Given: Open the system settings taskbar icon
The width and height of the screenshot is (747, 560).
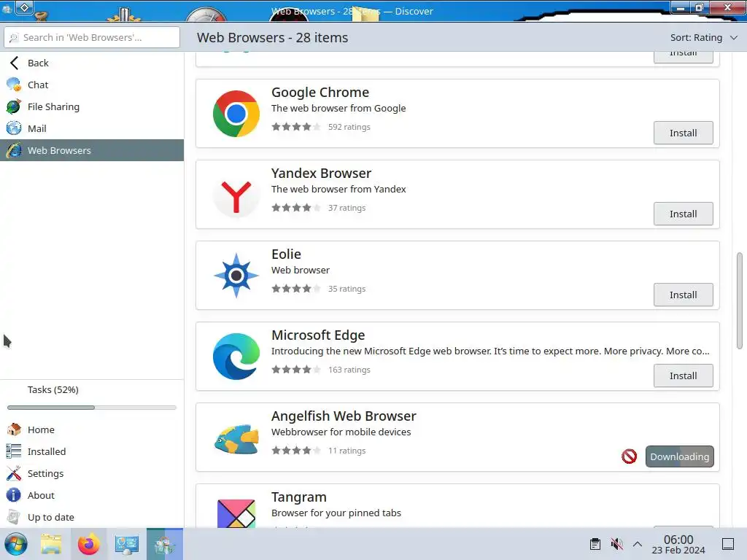Looking at the screenshot, I should (127, 544).
